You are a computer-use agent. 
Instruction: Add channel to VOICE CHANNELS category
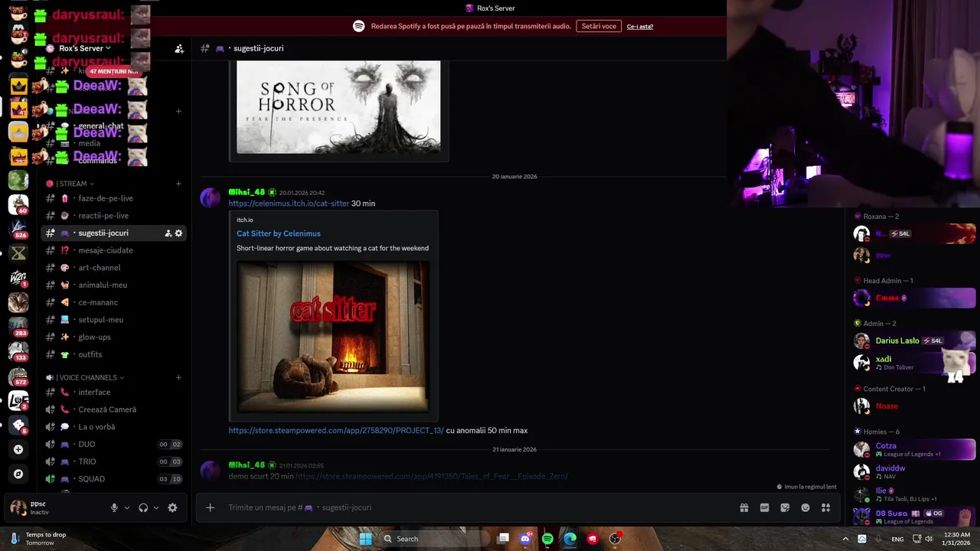(178, 377)
